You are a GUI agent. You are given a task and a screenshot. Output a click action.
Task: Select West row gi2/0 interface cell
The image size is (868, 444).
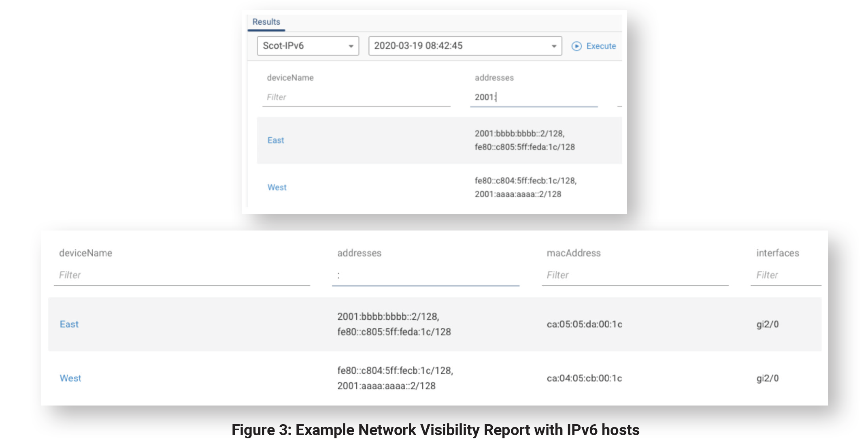767,378
